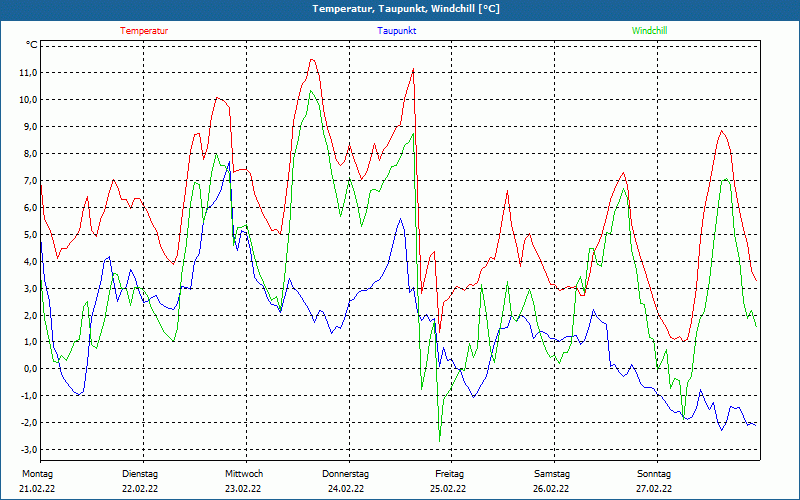Click the 24.02.22 date label

pos(346,489)
